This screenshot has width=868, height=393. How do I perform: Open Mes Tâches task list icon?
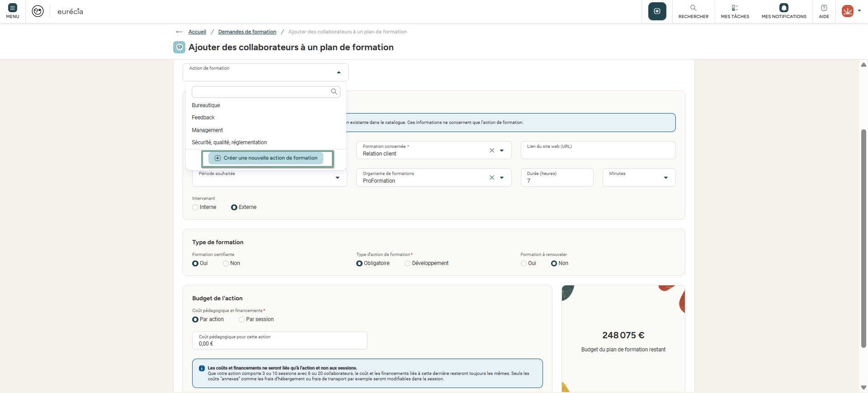pyautogui.click(x=735, y=8)
